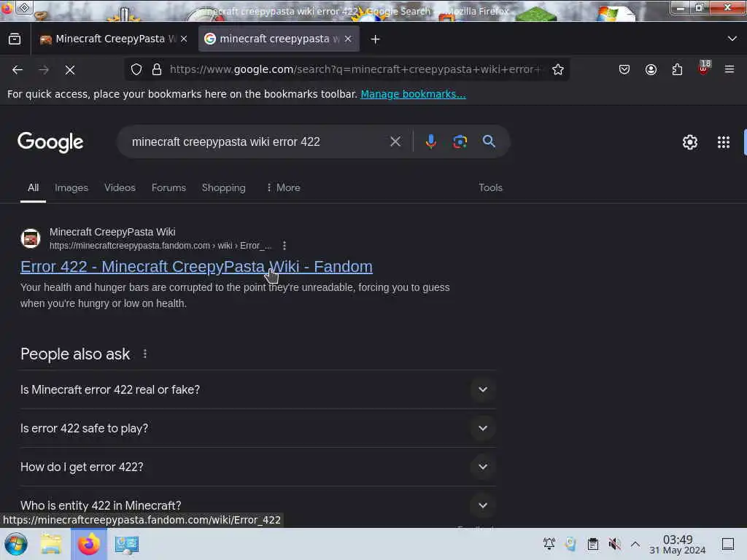747x560 pixels.
Task: Open Error 422 Fandom wiki result link
Action: (x=196, y=267)
